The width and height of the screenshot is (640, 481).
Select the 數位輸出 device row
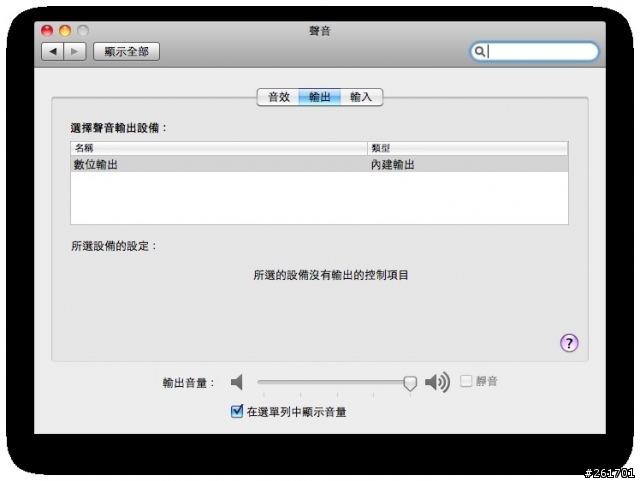pyautogui.click(x=319, y=164)
